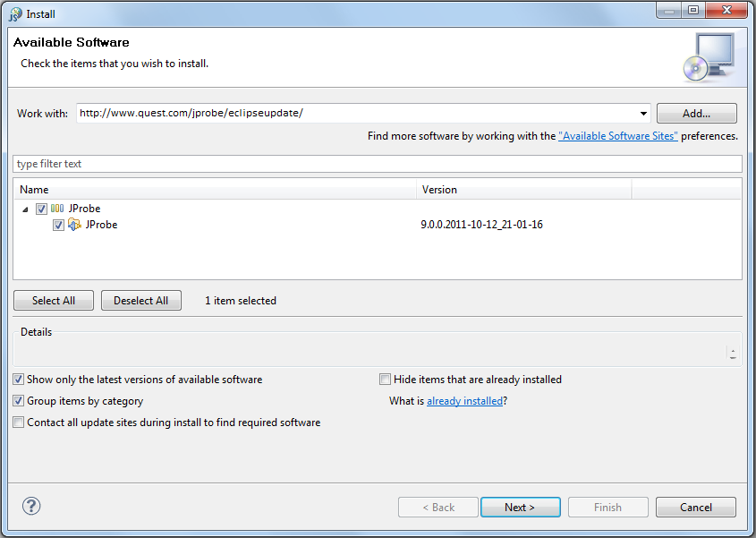Image resolution: width=756 pixels, height=538 pixels.
Task: Click the '1 item selected' status text
Action: pyautogui.click(x=241, y=301)
